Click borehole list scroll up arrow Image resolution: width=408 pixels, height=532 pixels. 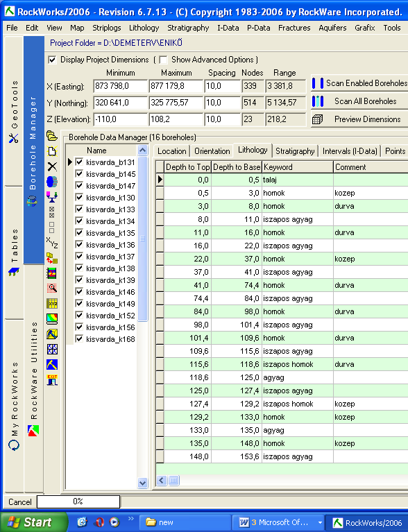point(142,150)
